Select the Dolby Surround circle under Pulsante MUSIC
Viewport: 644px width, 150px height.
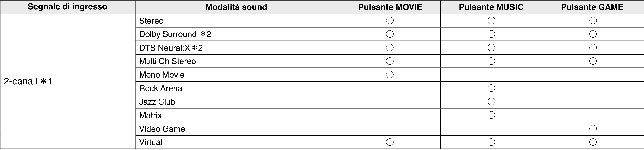[491, 34]
